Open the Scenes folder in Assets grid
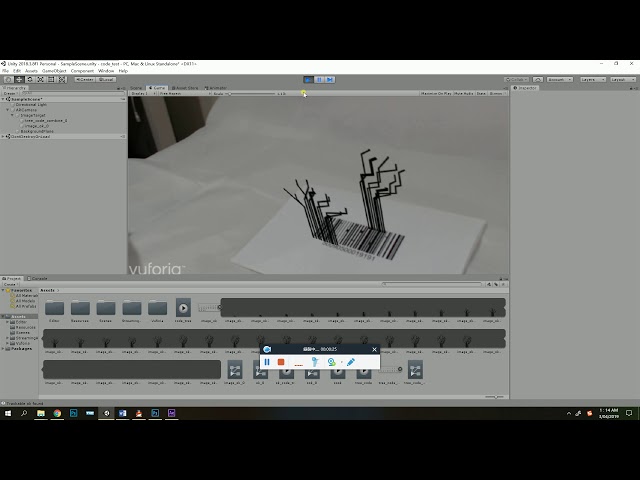 pos(106,308)
